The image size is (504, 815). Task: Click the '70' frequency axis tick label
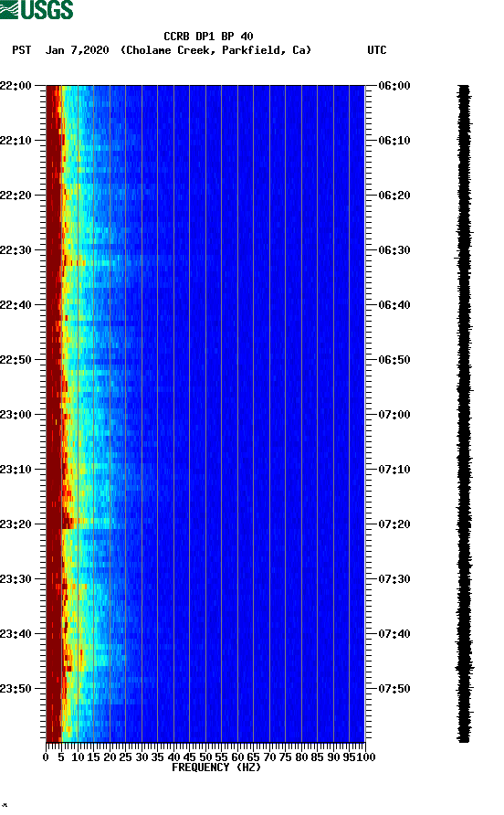click(269, 757)
